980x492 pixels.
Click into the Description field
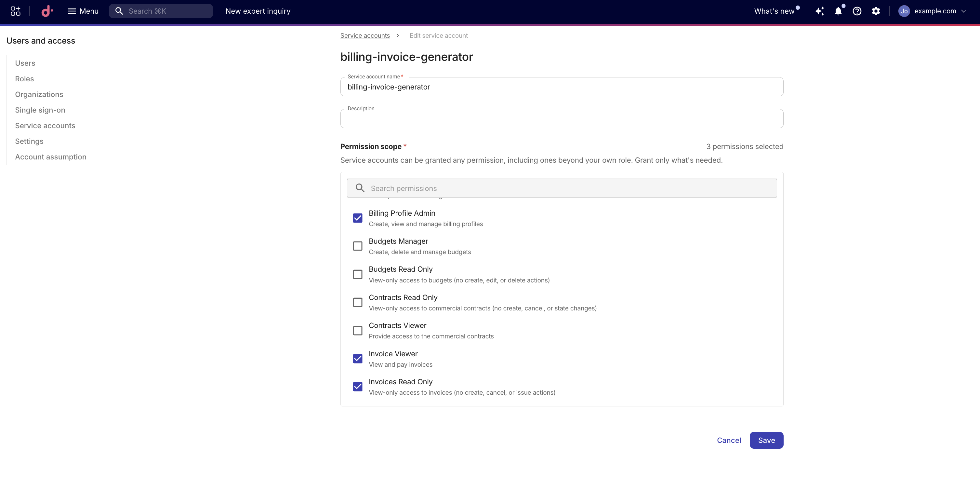point(562,119)
